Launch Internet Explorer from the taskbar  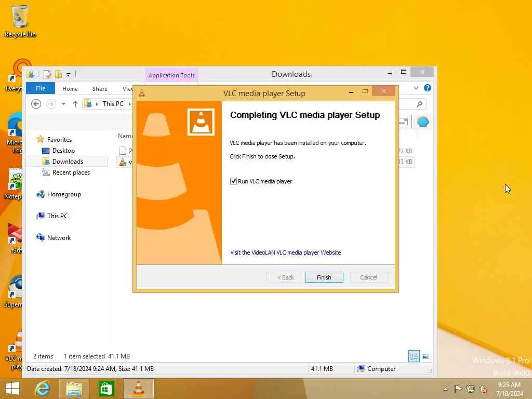click(42, 389)
